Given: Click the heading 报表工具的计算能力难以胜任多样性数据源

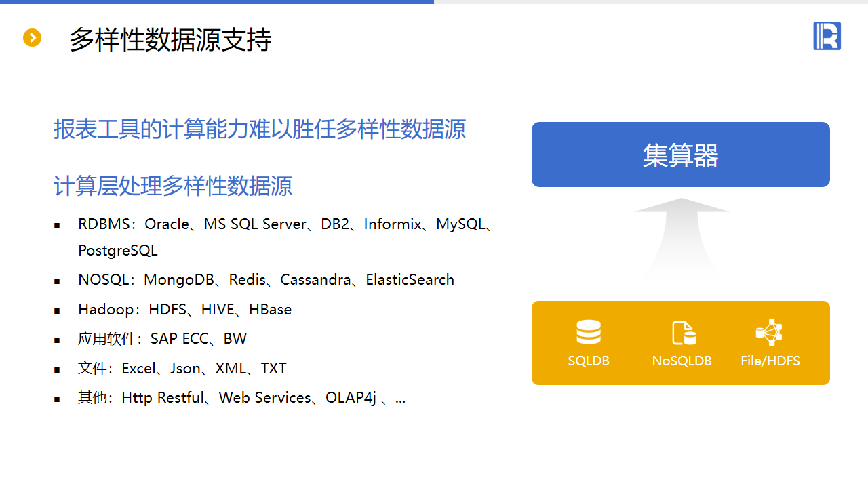Looking at the screenshot, I should point(260,129).
